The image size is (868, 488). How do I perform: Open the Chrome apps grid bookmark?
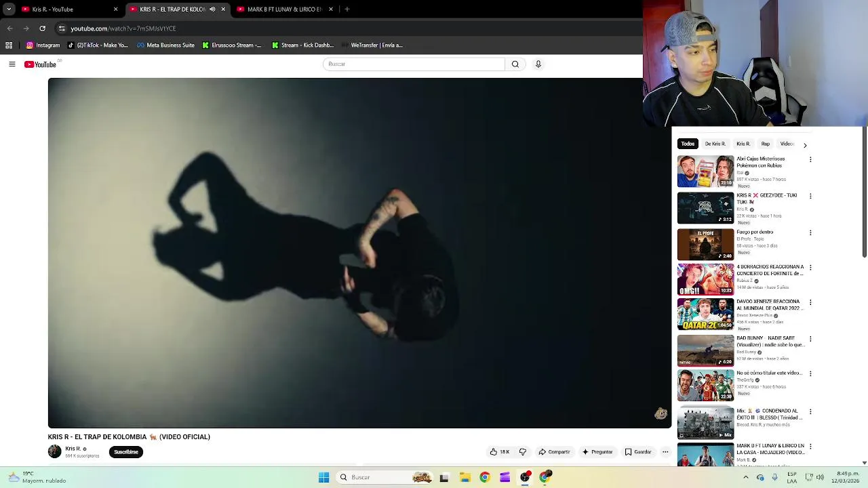point(9,45)
